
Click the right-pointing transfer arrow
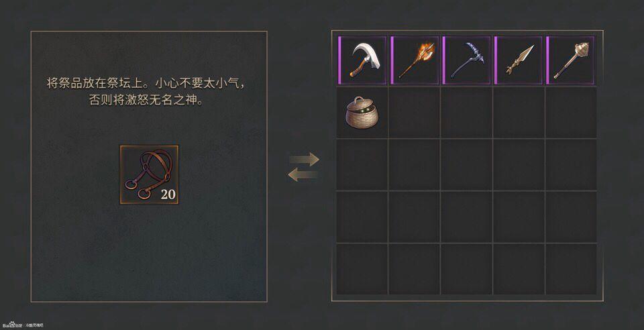(x=304, y=159)
